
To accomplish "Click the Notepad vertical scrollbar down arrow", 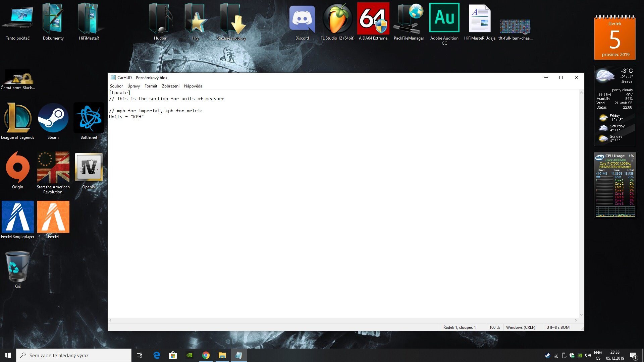I will [x=581, y=315].
